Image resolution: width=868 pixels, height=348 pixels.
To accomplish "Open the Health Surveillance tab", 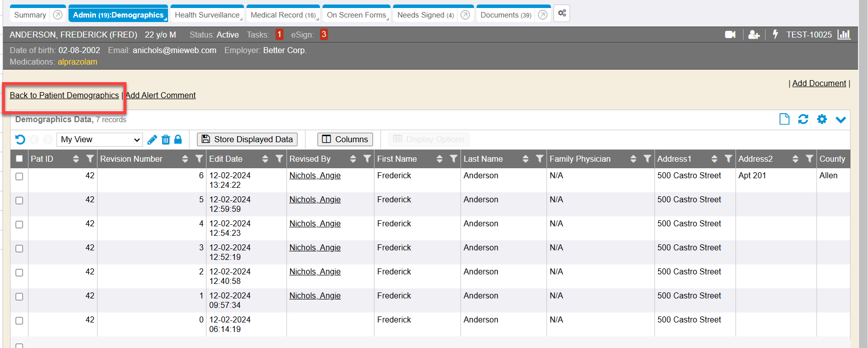I will click(207, 15).
